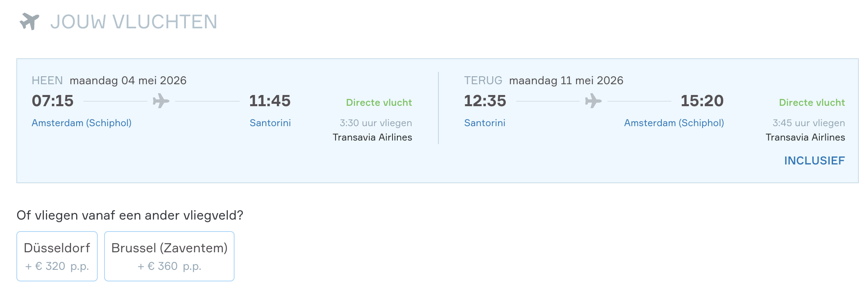
Task: Click the outbound date maandag 04 mei 2026
Action: point(128,81)
